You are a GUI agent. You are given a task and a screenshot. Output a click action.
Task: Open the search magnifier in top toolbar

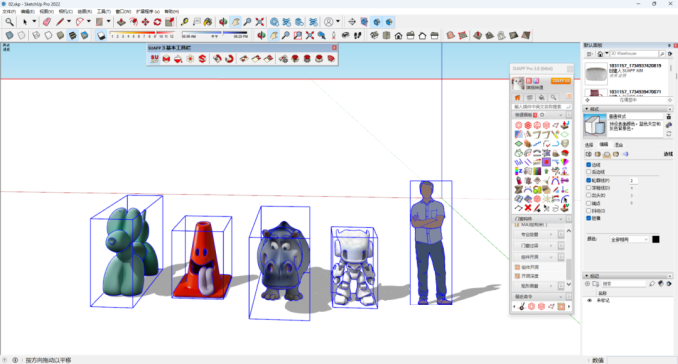[x=9, y=22]
